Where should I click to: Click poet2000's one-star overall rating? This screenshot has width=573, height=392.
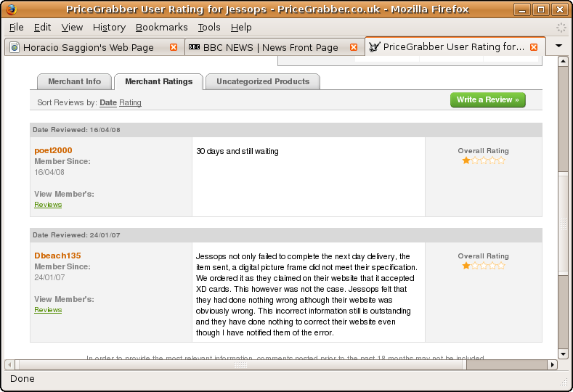(x=483, y=160)
